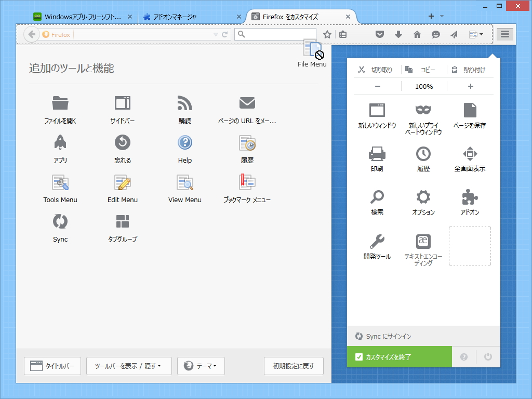The image size is (532, 399).
Task: Click the Add-ons (アドオン) puzzle icon
Action: pyautogui.click(x=470, y=197)
